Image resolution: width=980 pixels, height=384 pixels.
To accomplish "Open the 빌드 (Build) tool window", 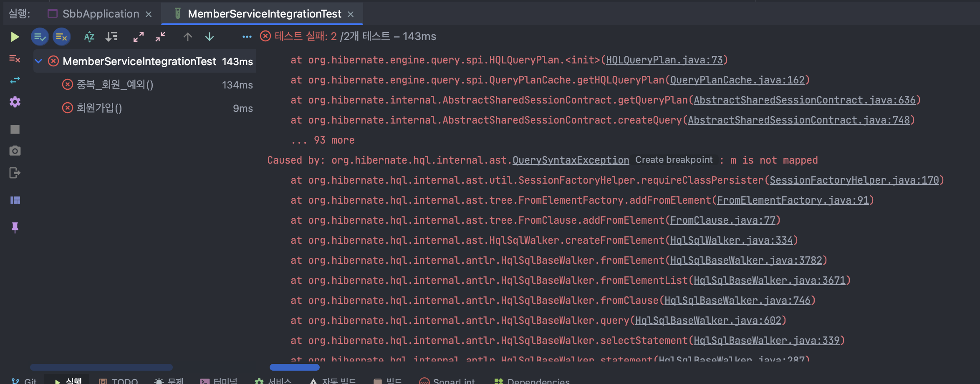I will [387, 381].
